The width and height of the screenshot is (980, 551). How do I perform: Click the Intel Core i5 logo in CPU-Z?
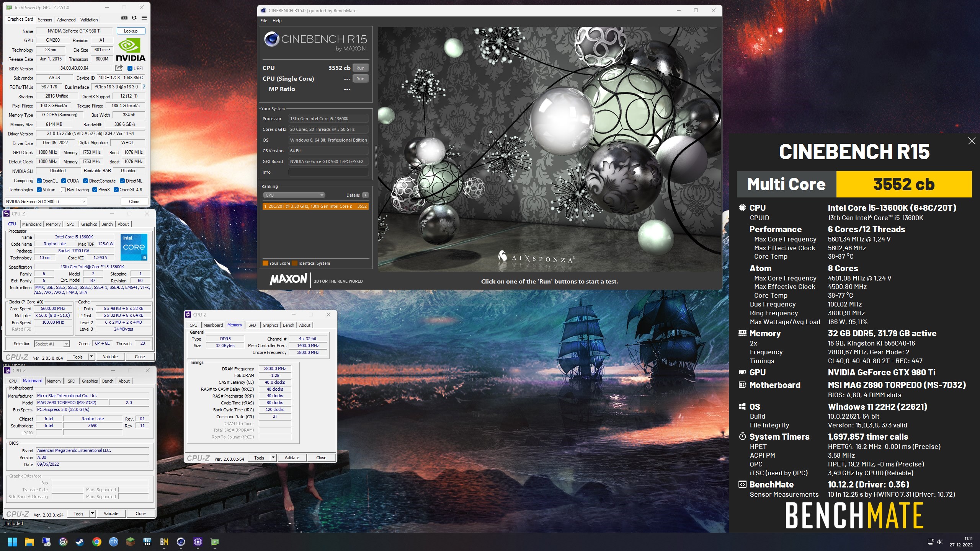tap(134, 247)
